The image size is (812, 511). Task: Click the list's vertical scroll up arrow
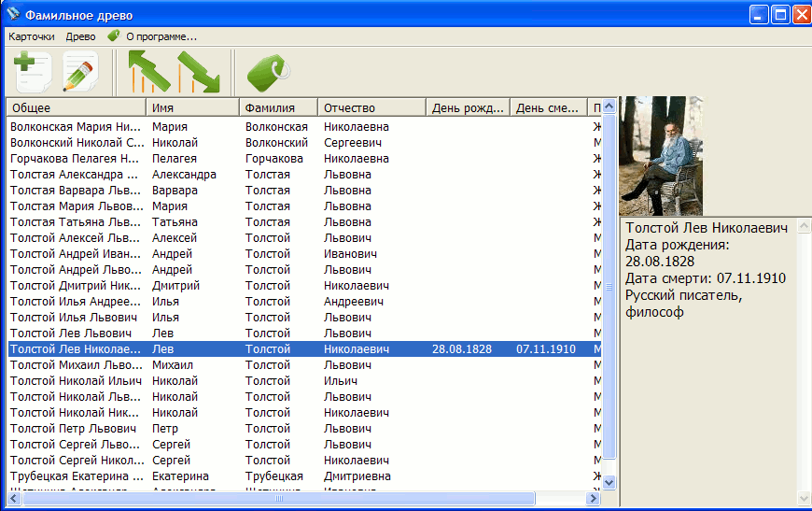(x=609, y=106)
